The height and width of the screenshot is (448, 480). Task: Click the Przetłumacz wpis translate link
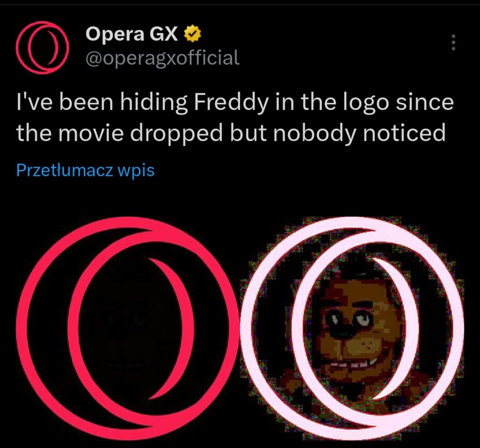(85, 170)
